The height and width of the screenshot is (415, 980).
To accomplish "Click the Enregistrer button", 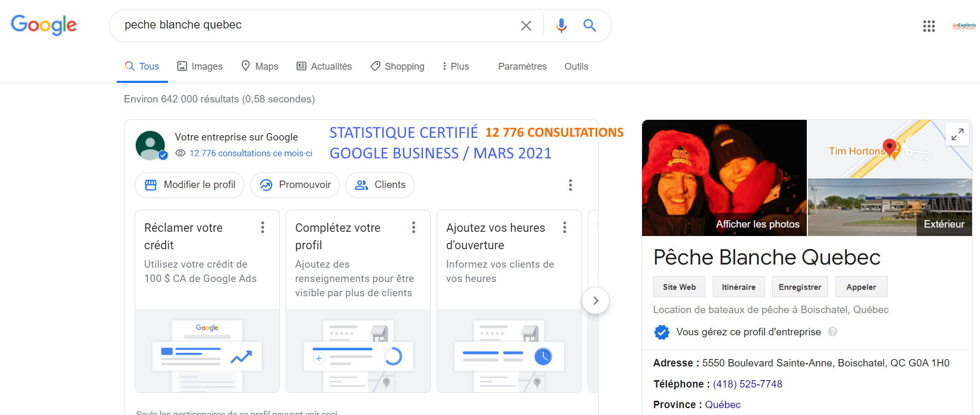I will (x=800, y=287).
